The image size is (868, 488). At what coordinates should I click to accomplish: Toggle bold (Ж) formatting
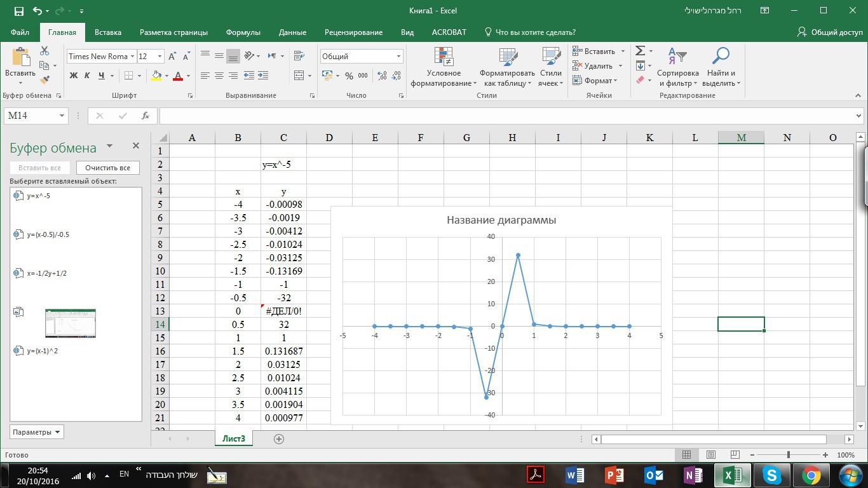[x=73, y=76]
